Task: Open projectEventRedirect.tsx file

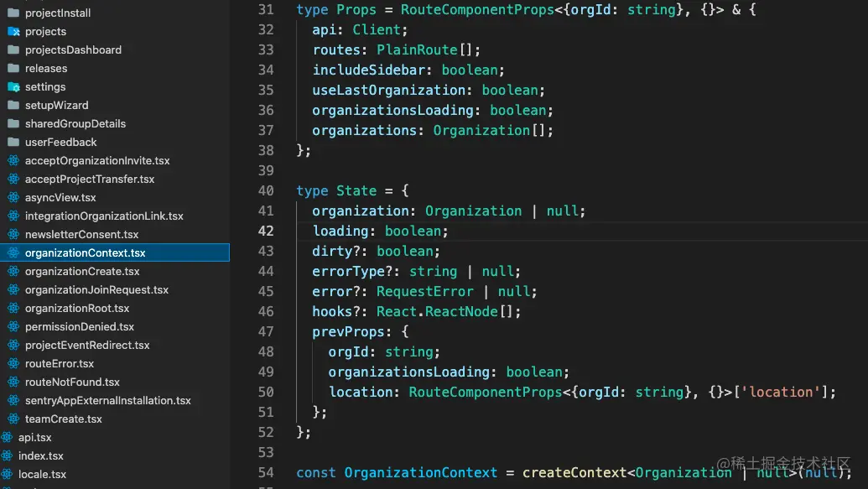Action: pos(87,345)
